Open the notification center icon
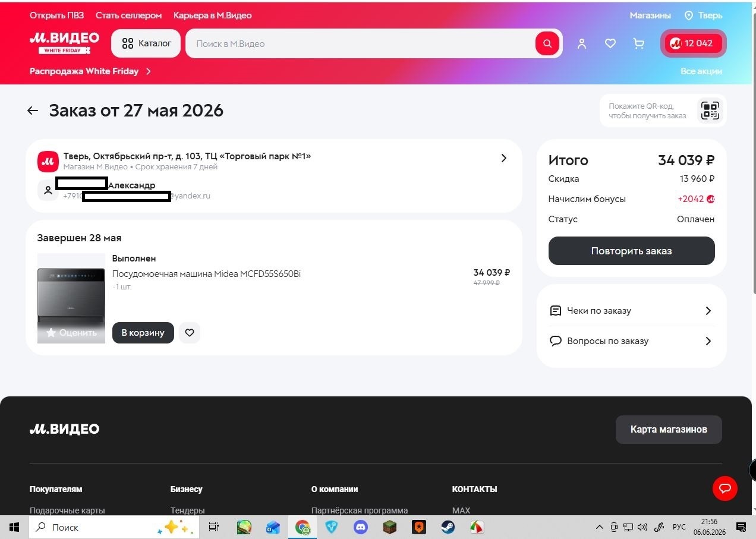The image size is (756, 539). pyautogui.click(x=741, y=527)
